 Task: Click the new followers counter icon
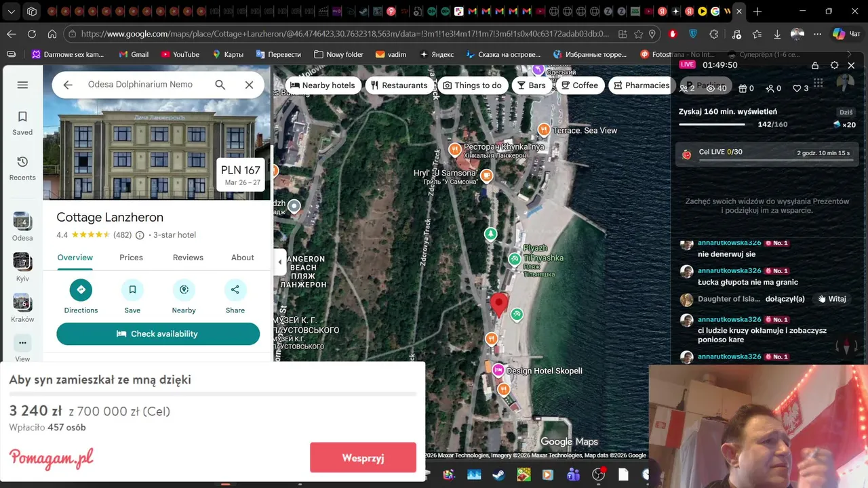(x=770, y=88)
